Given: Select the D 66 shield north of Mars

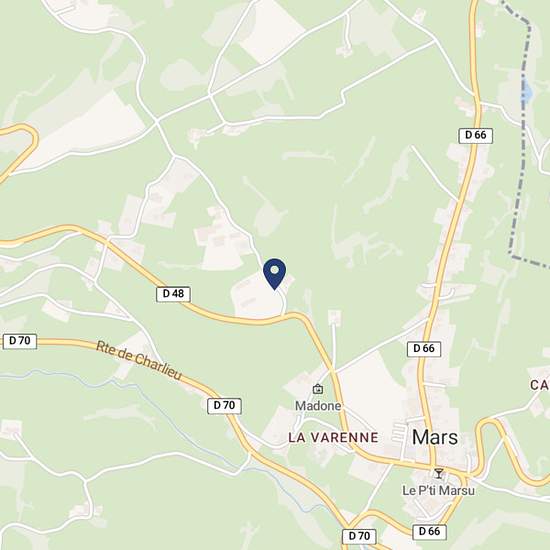Looking at the screenshot, I should [476, 135].
